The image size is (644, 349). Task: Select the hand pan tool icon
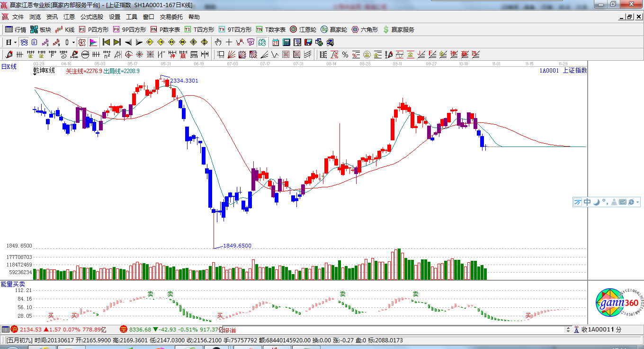pos(218,42)
